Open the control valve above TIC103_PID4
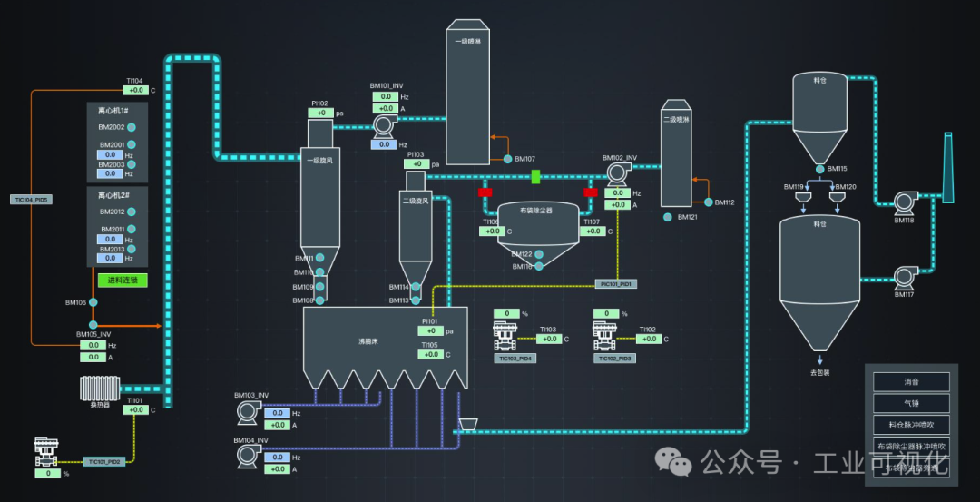This screenshot has width=980, height=502. click(505, 336)
